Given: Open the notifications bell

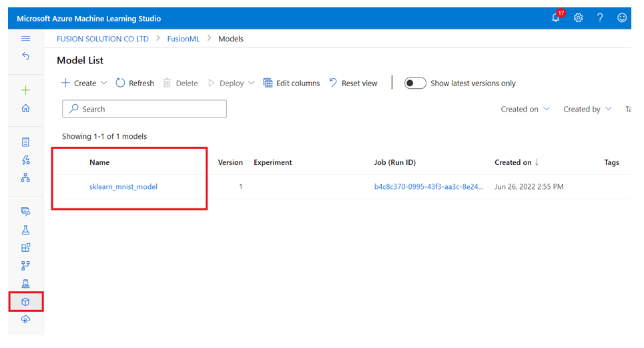Looking at the screenshot, I should [x=556, y=17].
